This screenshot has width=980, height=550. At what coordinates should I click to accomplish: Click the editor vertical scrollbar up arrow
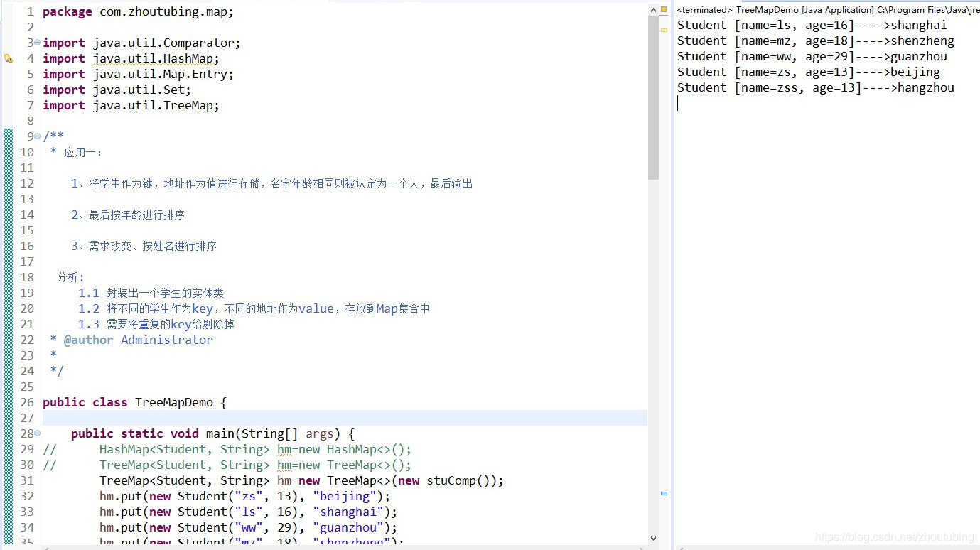click(654, 9)
